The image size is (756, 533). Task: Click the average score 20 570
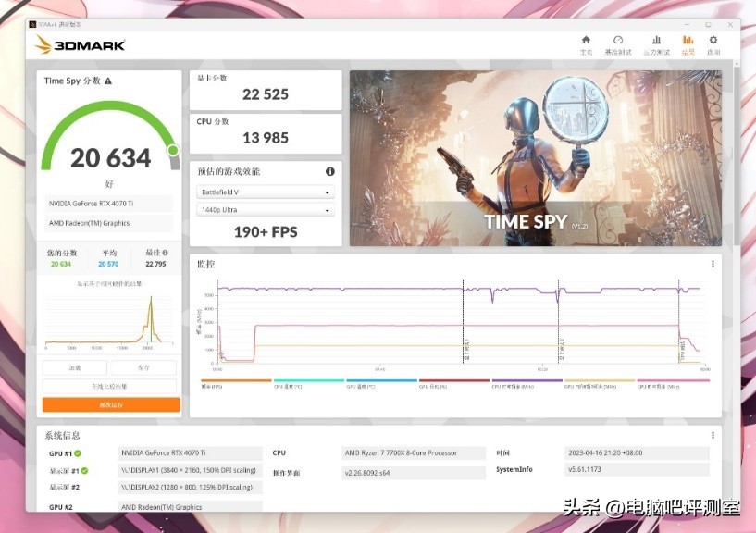(x=108, y=264)
